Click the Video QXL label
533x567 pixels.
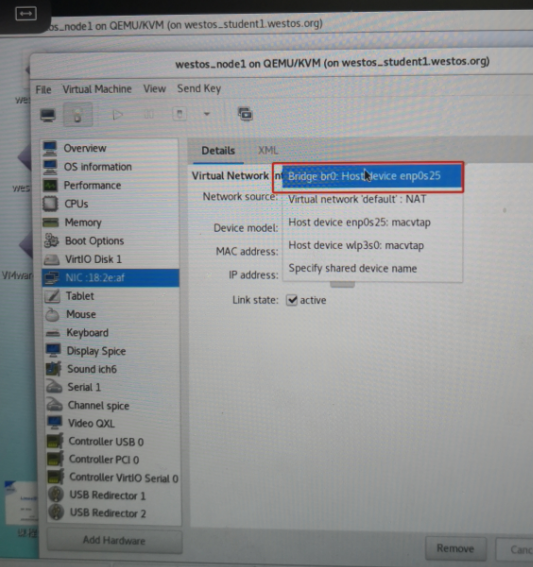pos(91,423)
